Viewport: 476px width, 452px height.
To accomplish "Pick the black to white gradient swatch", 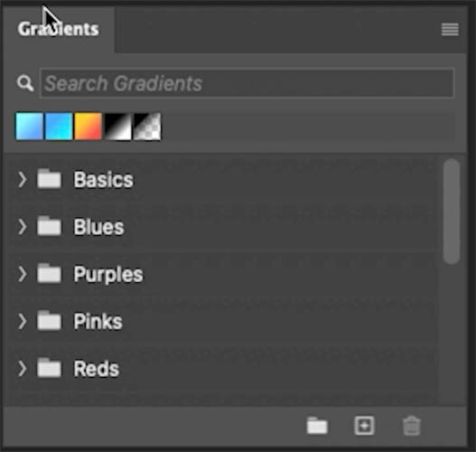I will [117, 127].
